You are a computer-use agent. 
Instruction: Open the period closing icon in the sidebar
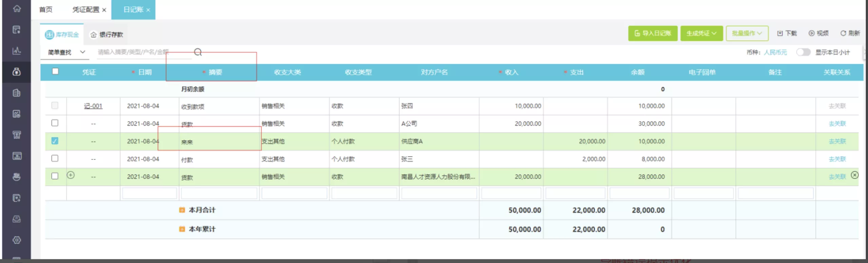click(x=17, y=198)
